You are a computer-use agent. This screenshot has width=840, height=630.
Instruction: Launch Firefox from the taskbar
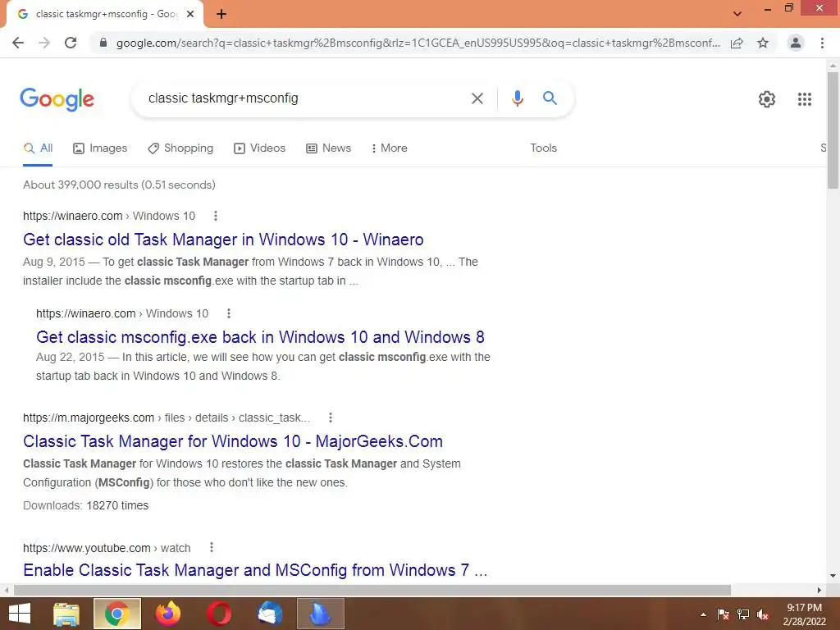click(x=167, y=614)
